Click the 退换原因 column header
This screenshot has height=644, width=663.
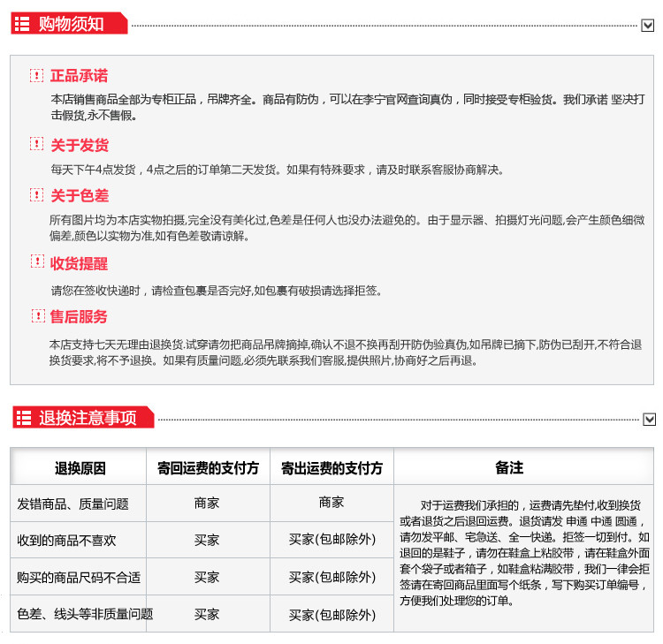(80, 468)
